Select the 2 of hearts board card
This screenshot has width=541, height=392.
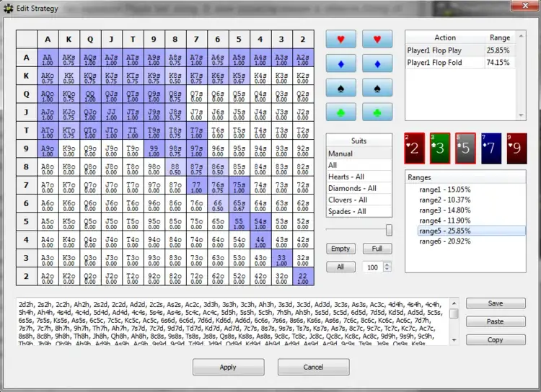(414, 148)
